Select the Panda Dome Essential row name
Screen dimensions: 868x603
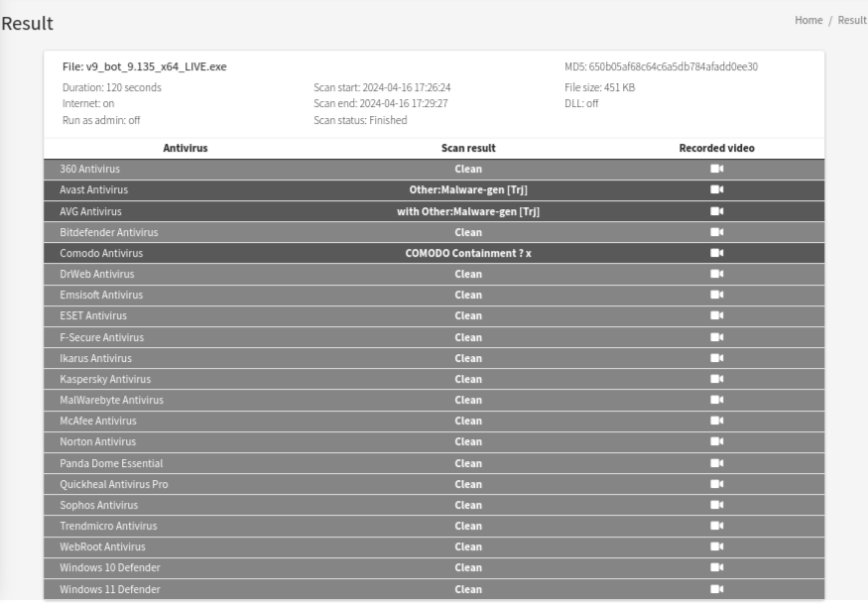click(111, 463)
